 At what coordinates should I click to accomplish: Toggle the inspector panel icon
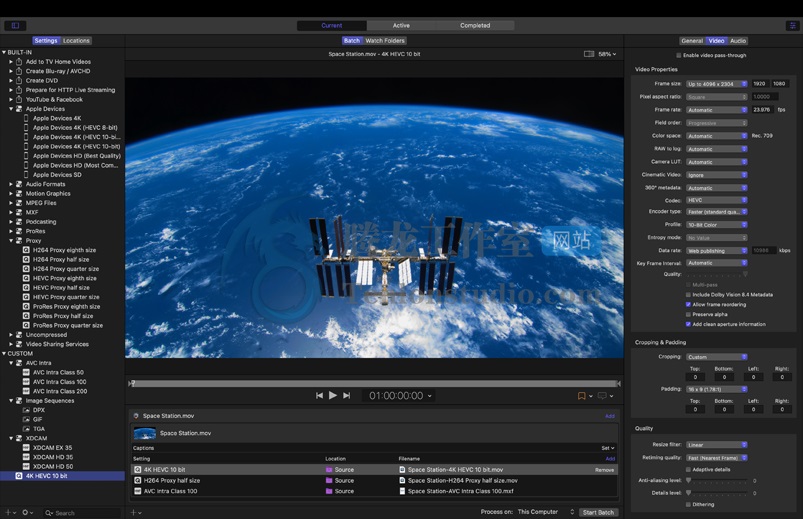(x=793, y=25)
